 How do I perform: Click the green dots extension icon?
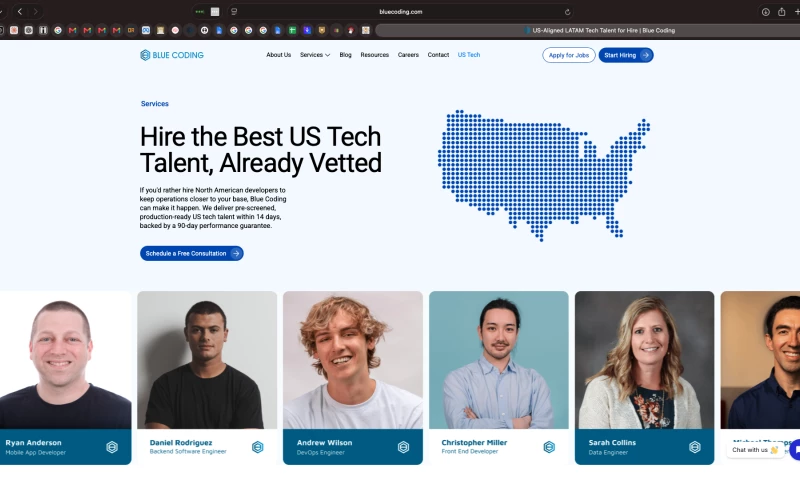(x=199, y=12)
